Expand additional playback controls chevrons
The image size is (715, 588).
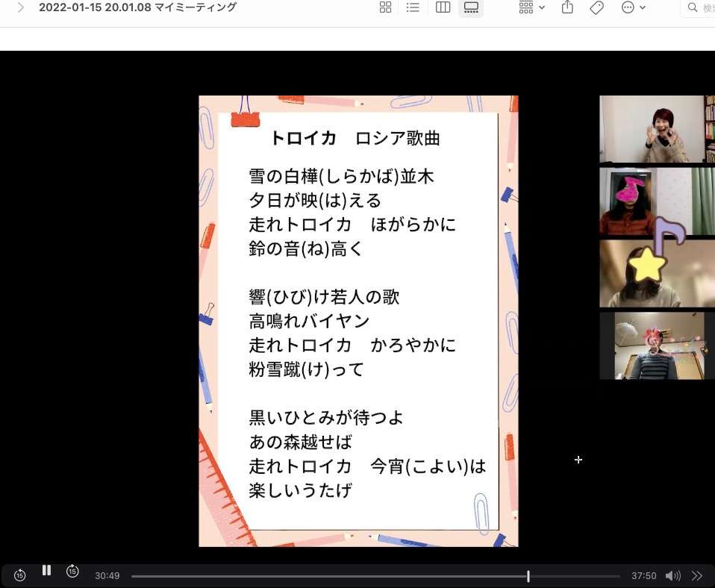(x=697, y=575)
